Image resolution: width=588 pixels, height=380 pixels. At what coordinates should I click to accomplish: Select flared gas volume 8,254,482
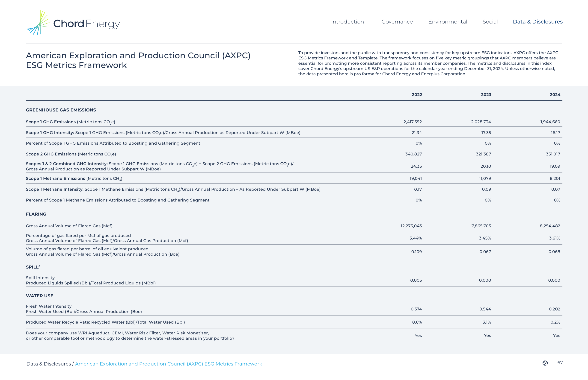click(550, 226)
